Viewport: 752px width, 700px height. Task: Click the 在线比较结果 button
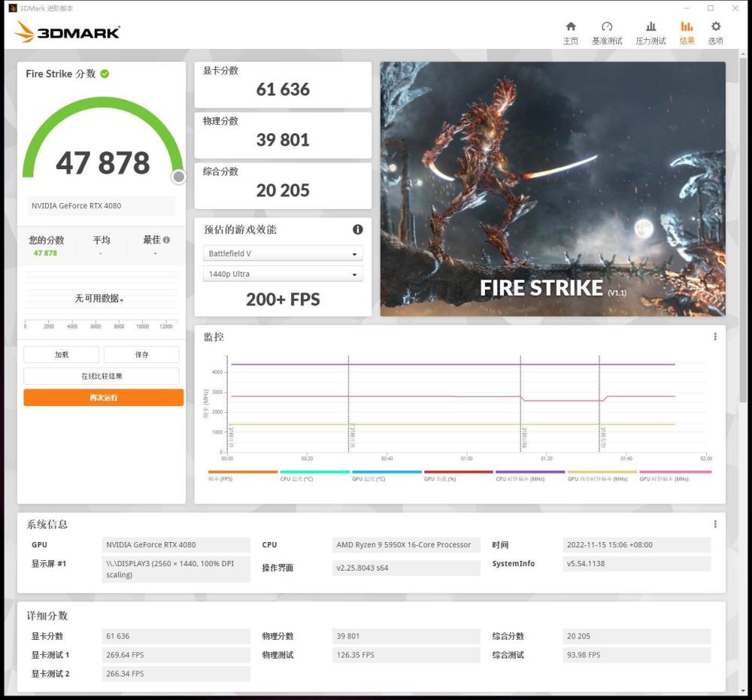(x=102, y=376)
